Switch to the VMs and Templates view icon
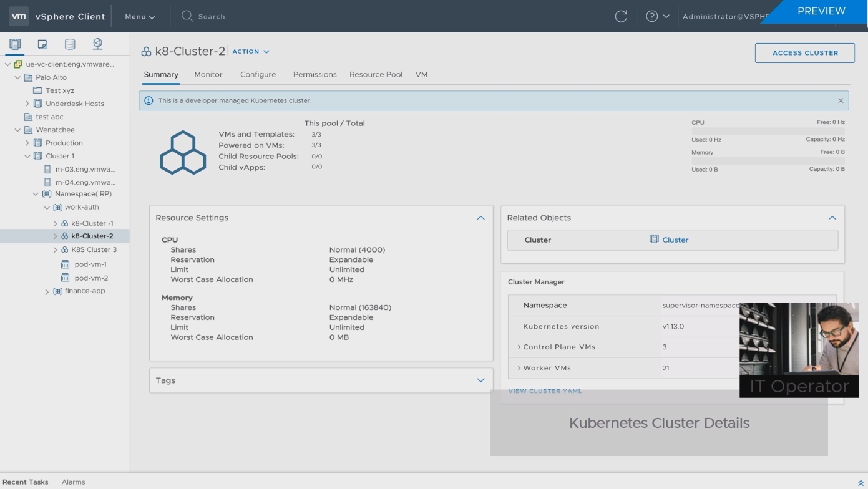The image size is (868, 489). click(42, 44)
